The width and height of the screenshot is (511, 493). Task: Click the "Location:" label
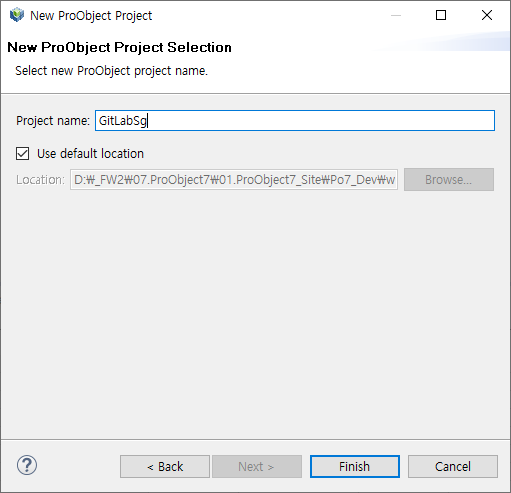coord(40,180)
